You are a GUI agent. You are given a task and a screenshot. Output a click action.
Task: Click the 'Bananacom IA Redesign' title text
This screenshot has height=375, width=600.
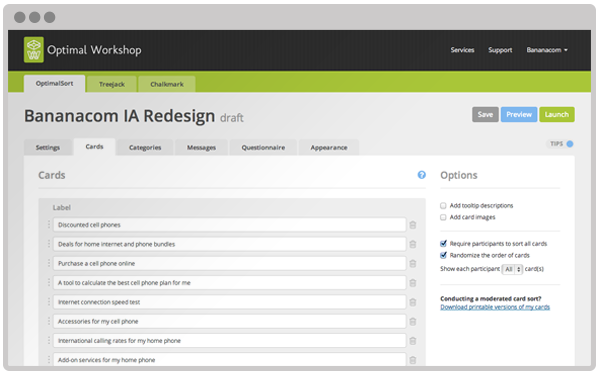point(119,116)
